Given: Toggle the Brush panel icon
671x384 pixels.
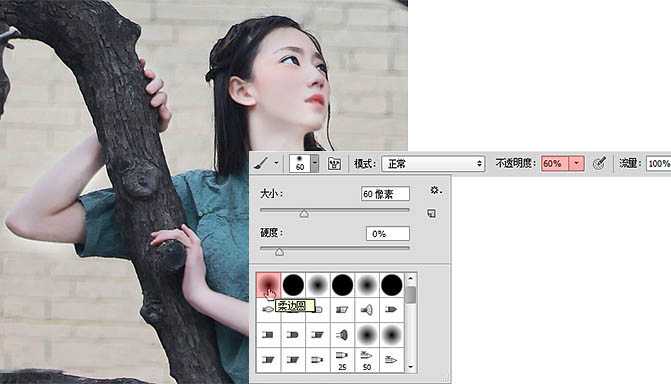Looking at the screenshot, I should click(334, 164).
